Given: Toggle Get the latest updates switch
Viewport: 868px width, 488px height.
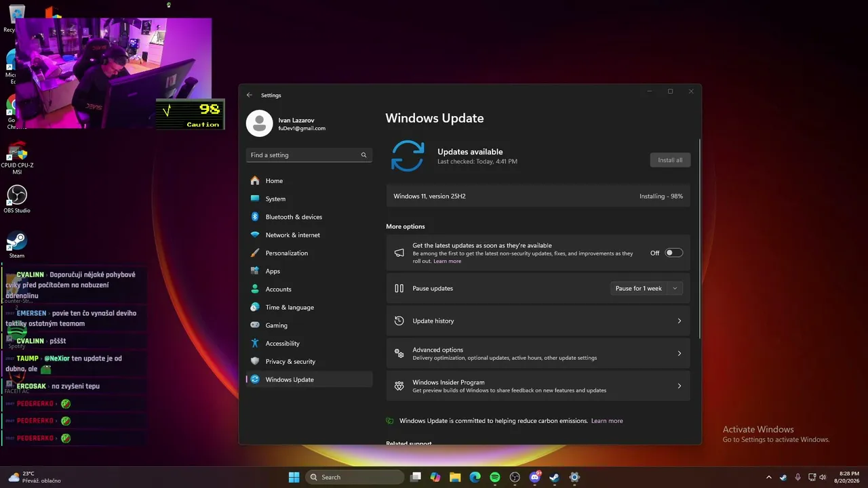Looking at the screenshot, I should point(673,253).
